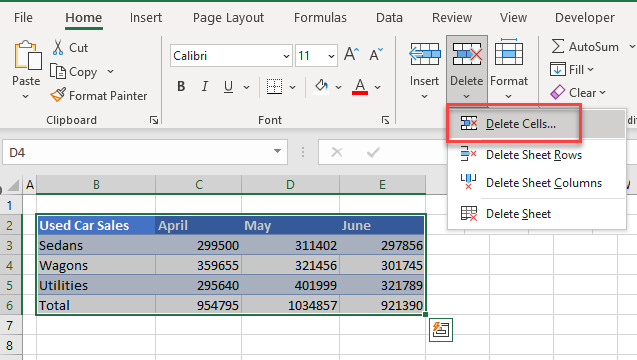
Task: Click the Select All corner triangle
Action: pyautogui.click(x=13, y=185)
